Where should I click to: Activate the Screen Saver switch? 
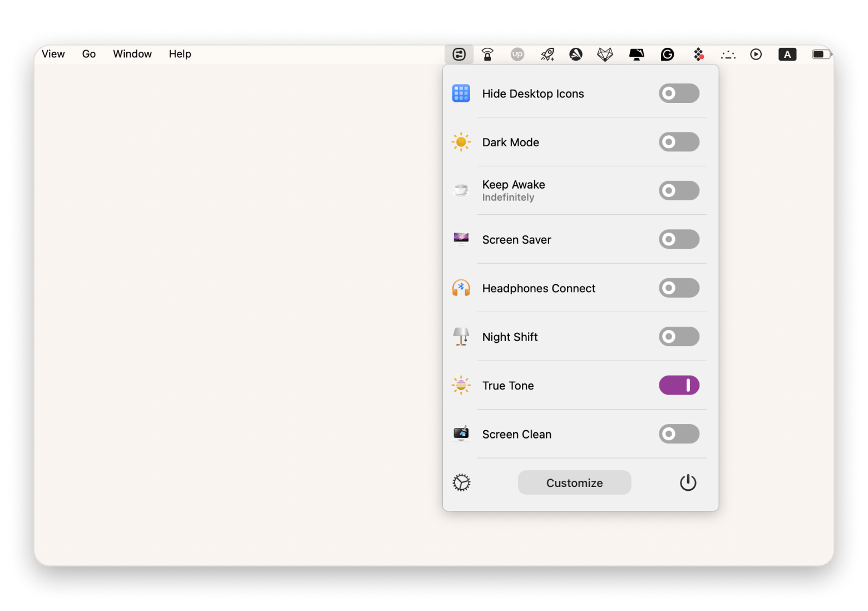(x=679, y=239)
